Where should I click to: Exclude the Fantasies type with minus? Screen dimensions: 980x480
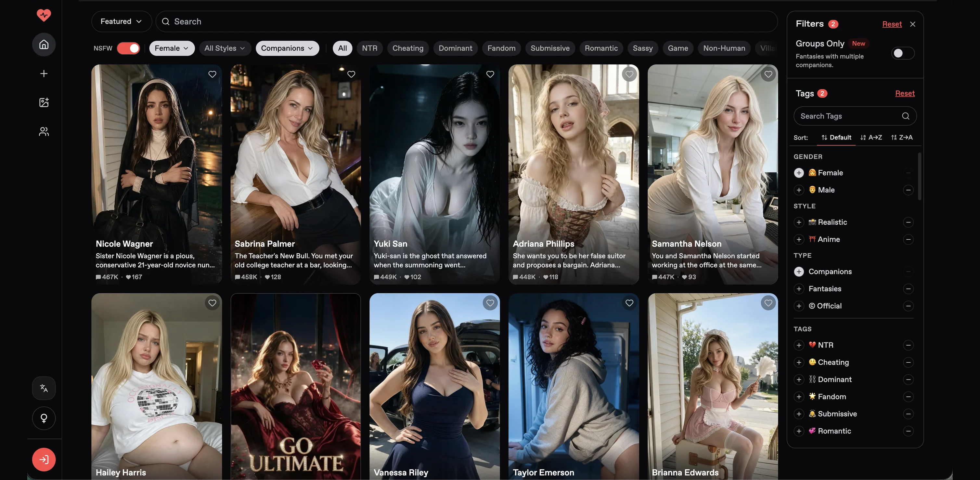pyautogui.click(x=908, y=289)
